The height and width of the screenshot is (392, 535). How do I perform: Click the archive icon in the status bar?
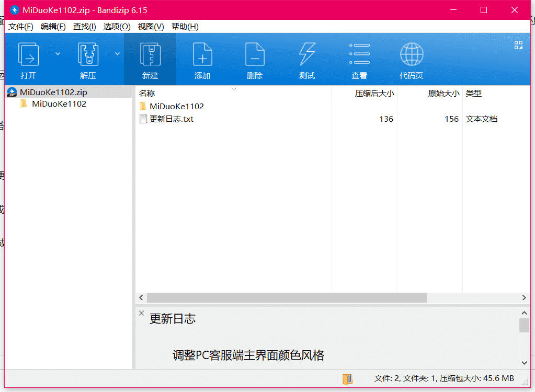[x=347, y=379]
